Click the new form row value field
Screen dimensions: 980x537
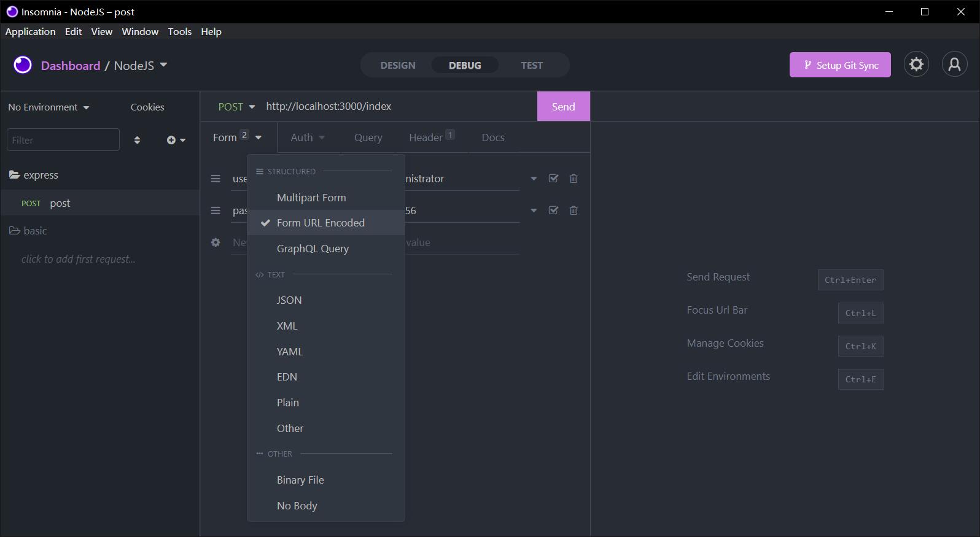coord(462,242)
